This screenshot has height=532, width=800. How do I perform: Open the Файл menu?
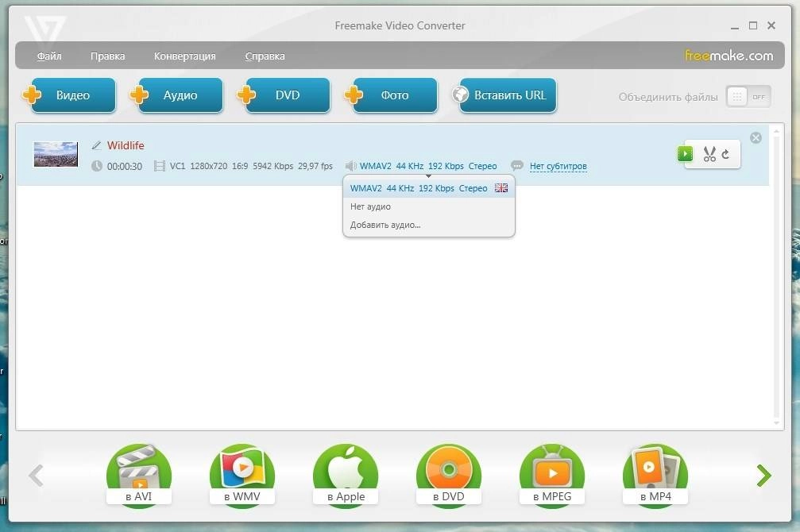49,56
